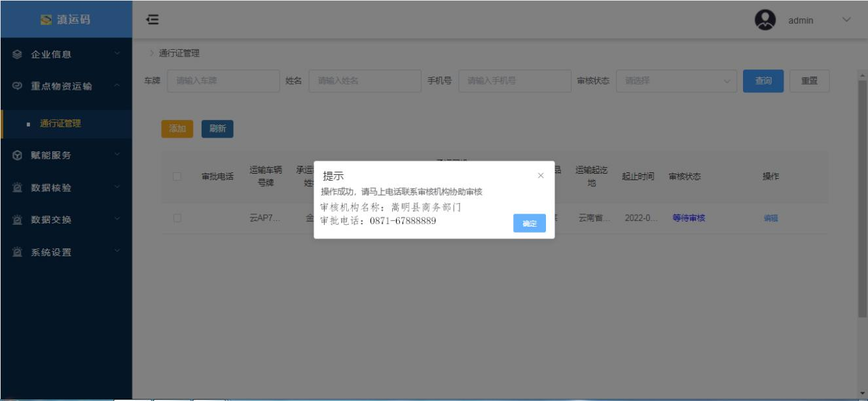Viewport: 868px width, 401px height.
Task: Select 通行证管理 menu item in sidebar
Action: pyautogui.click(x=60, y=123)
